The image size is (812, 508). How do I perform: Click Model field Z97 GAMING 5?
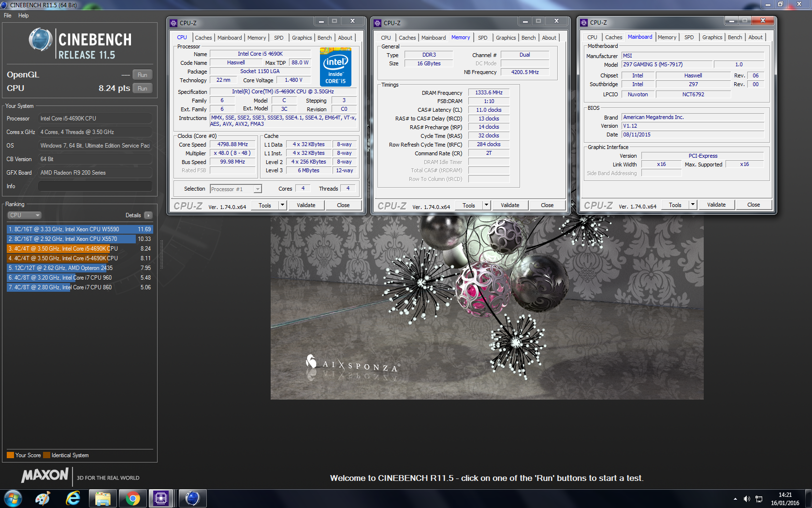click(667, 64)
